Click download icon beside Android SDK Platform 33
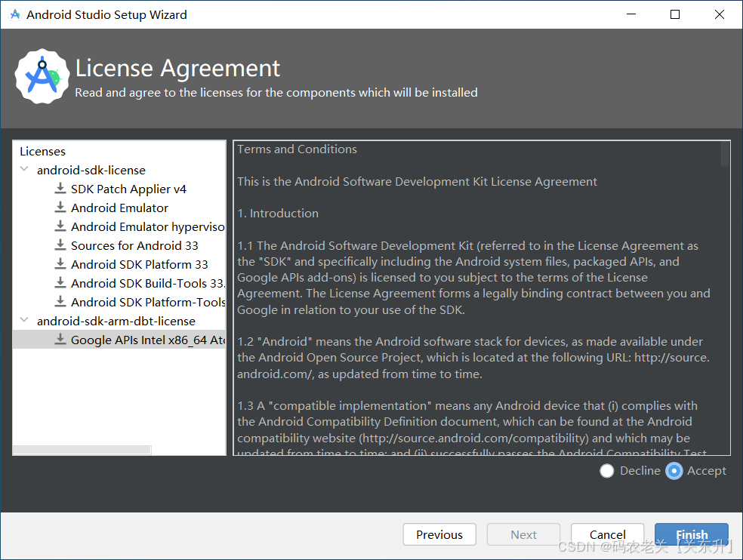The height and width of the screenshot is (560, 743). [60, 264]
